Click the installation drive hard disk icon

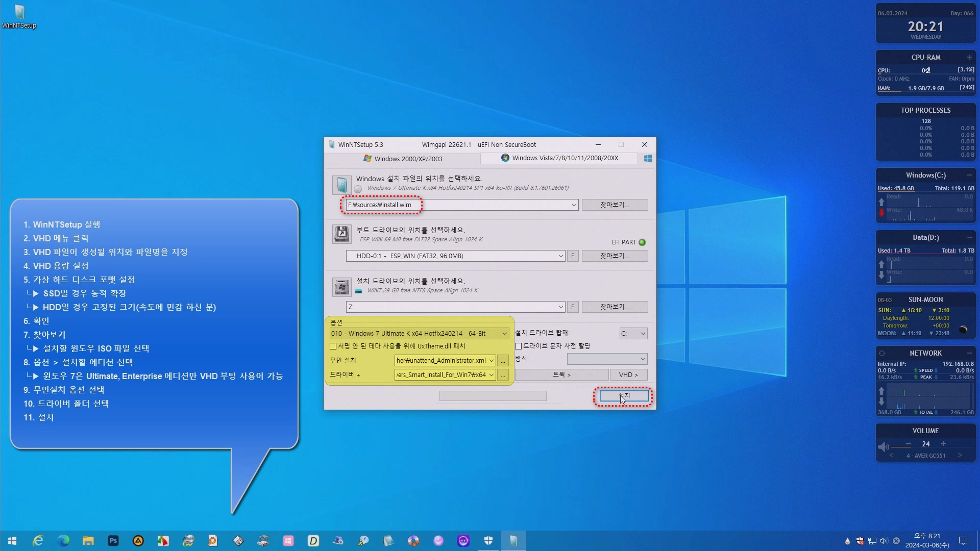click(341, 287)
